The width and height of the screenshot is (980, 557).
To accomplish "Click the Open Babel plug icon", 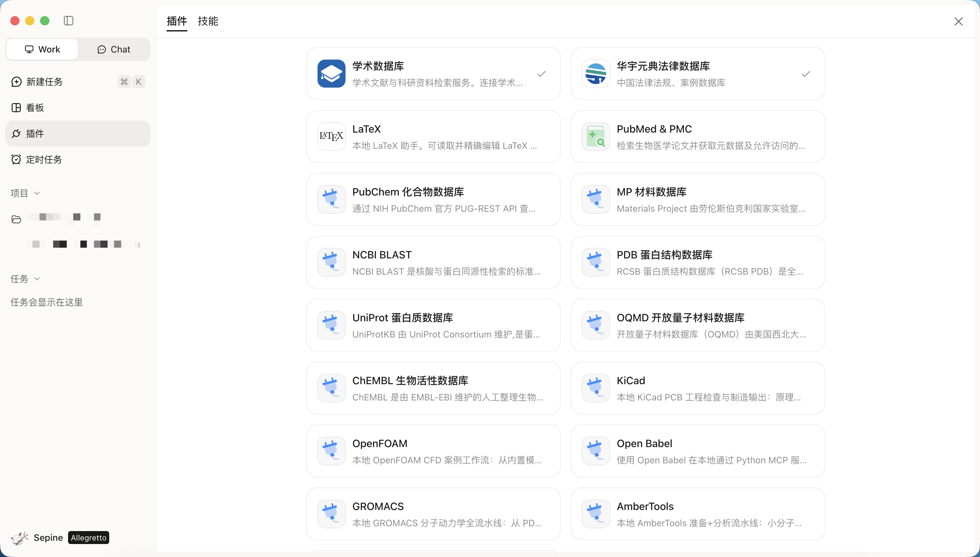I will tap(596, 451).
